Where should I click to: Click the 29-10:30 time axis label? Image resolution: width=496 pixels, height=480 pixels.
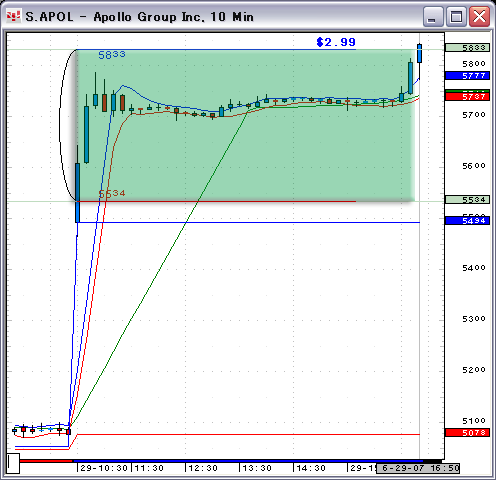104,468
